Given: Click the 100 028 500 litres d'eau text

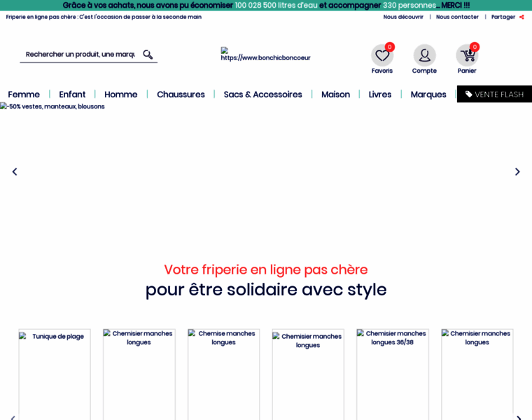Looking at the screenshot, I should pos(276,5).
